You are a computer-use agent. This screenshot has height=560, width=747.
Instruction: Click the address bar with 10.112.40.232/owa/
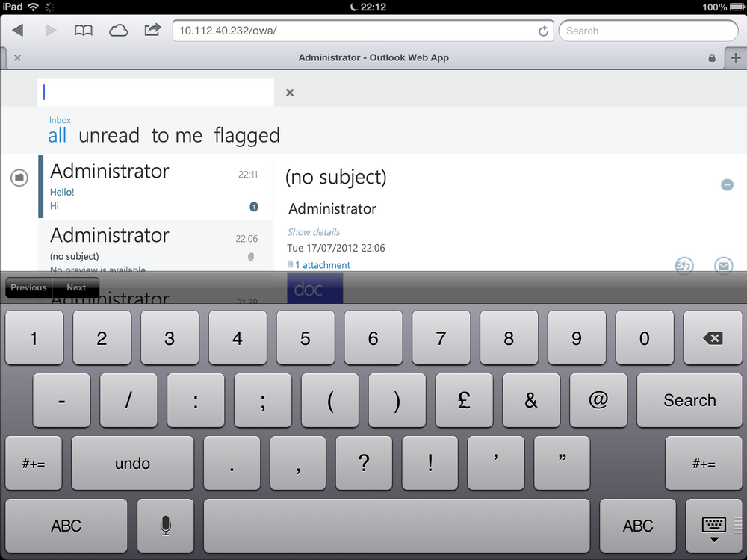362,31
